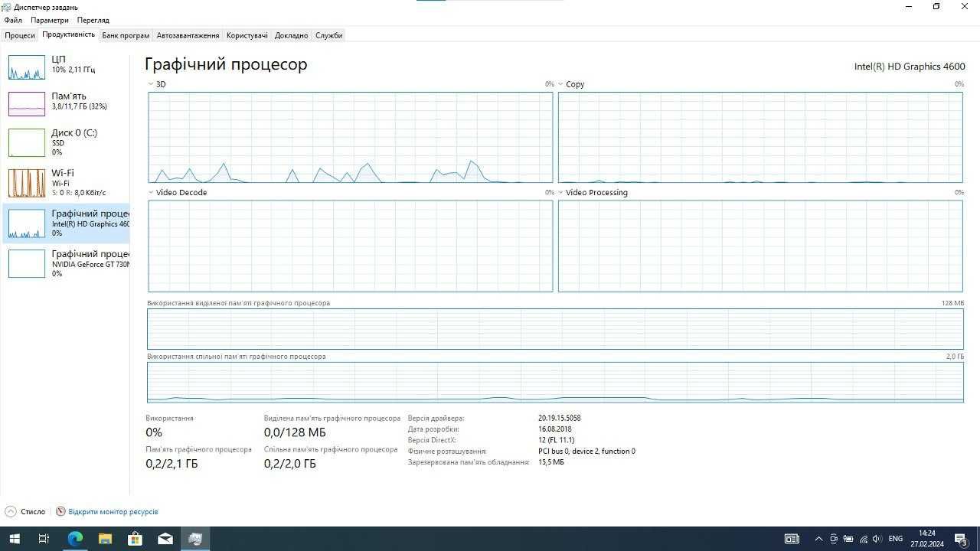
Task: Click the battery tray icon
Action: pyautogui.click(x=848, y=539)
